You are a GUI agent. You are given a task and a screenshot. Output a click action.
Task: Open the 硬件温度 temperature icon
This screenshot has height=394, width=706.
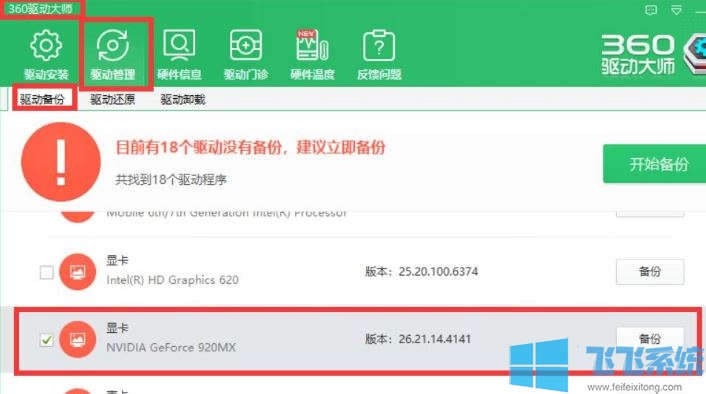tap(312, 45)
